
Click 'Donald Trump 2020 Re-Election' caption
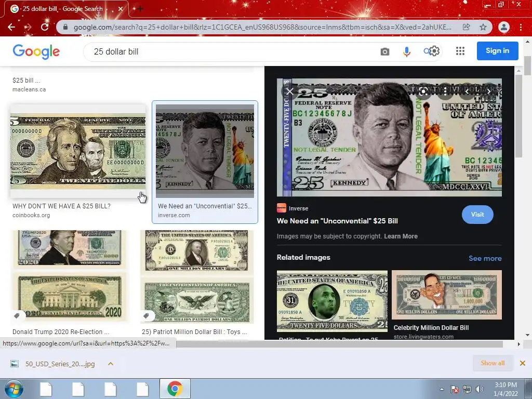(61, 332)
